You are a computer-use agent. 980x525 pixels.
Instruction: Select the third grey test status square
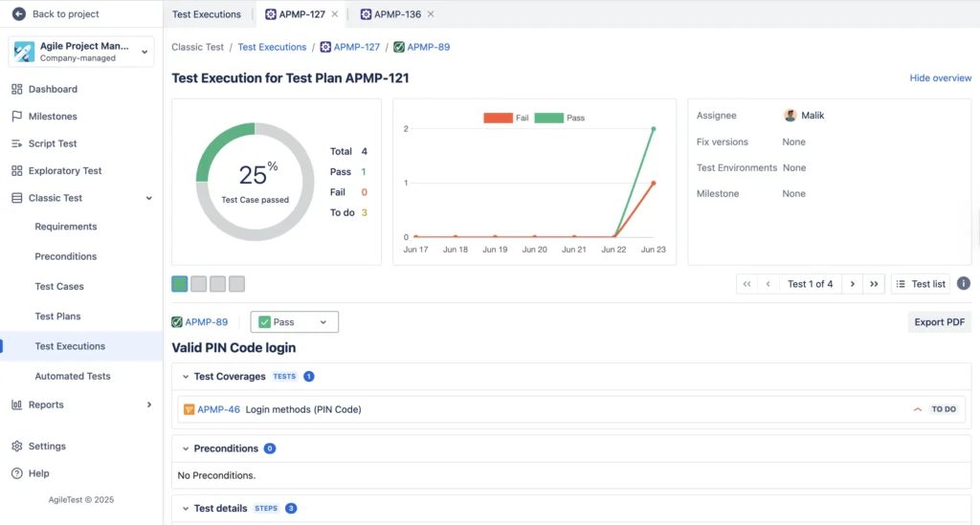(x=217, y=284)
